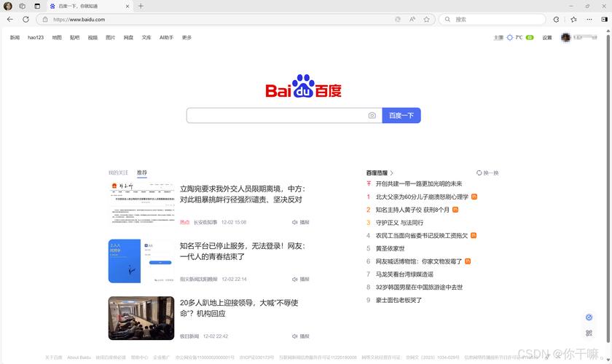Image resolution: width=612 pixels, height=364 pixels.
Task: Click the 百度一下 search button
Action: click(401, 116)
